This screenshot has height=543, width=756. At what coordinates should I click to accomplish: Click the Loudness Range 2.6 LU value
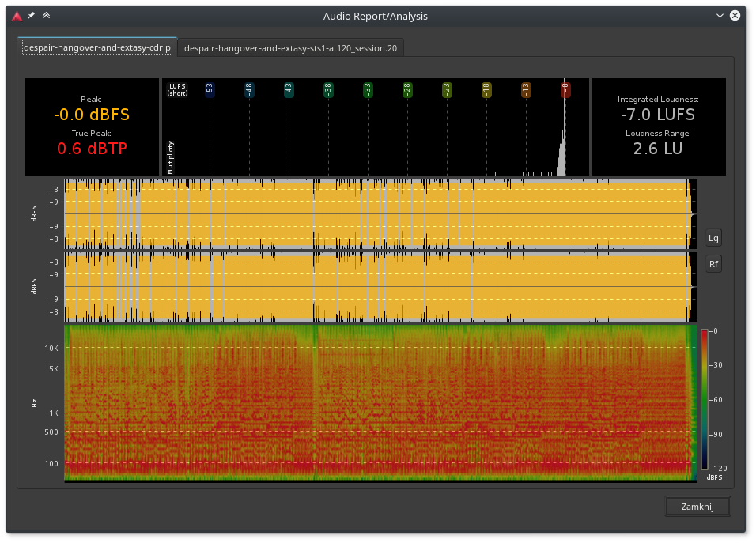[x=657, y=149]
